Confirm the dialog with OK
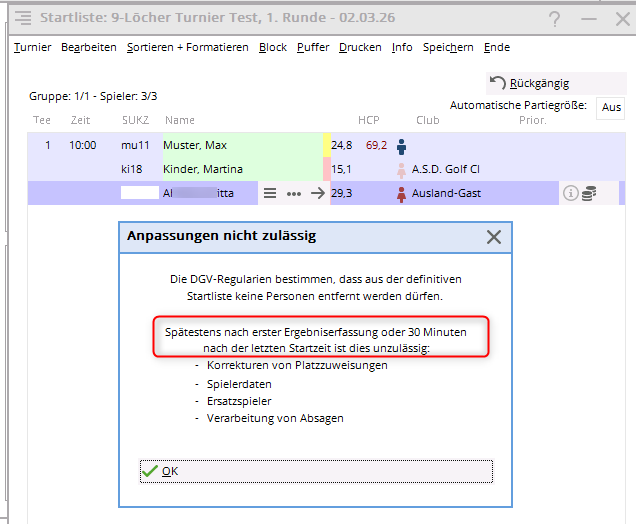636x524 pixels. click(x=316, y=471)
